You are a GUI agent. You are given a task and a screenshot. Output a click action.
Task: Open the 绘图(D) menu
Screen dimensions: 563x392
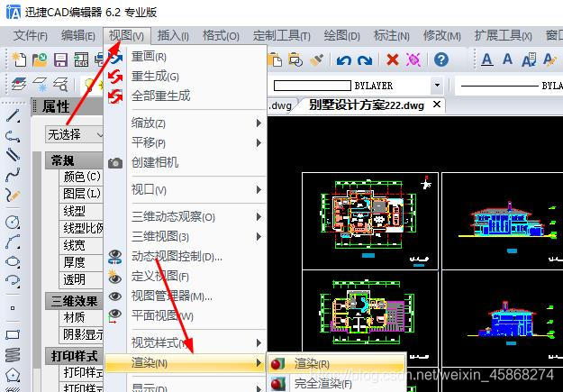pyautogui.click(x=341, y=35)
